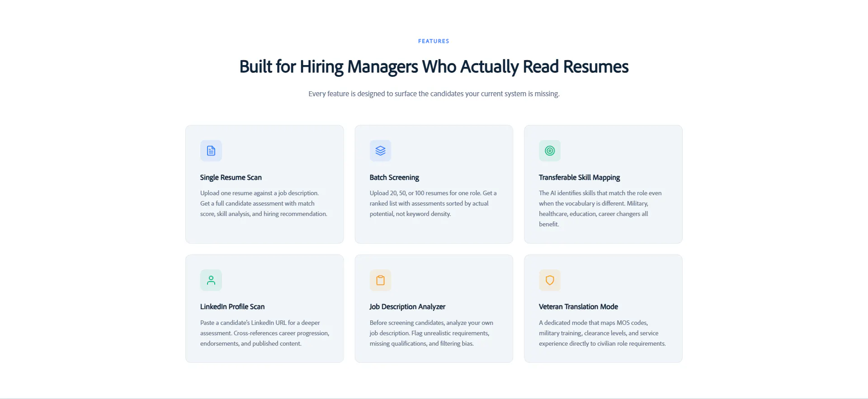Select the "Batch Screening" heading
This screenshot has width=868, height=399.
[394, 178]
